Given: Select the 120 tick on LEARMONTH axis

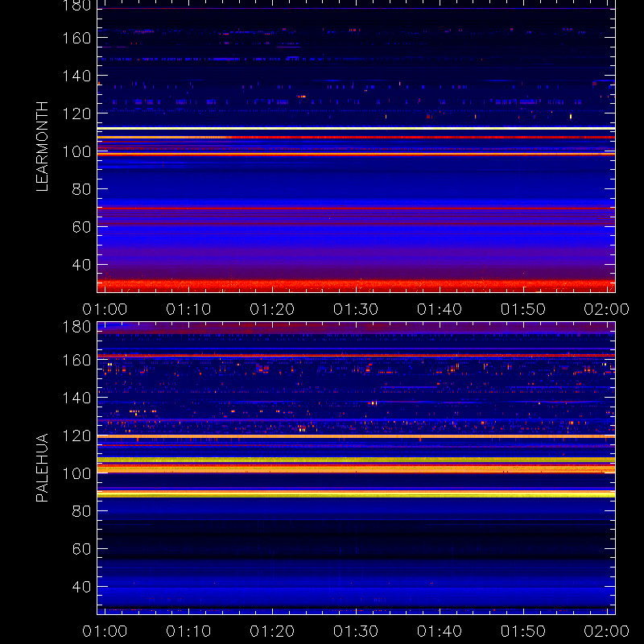Looking at the screenshot, I should [76, 114].
